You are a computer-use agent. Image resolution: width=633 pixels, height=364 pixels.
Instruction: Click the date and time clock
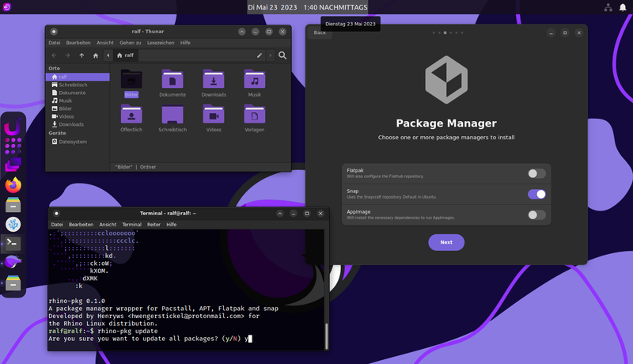pyautogui.click(x=307, y=7)
